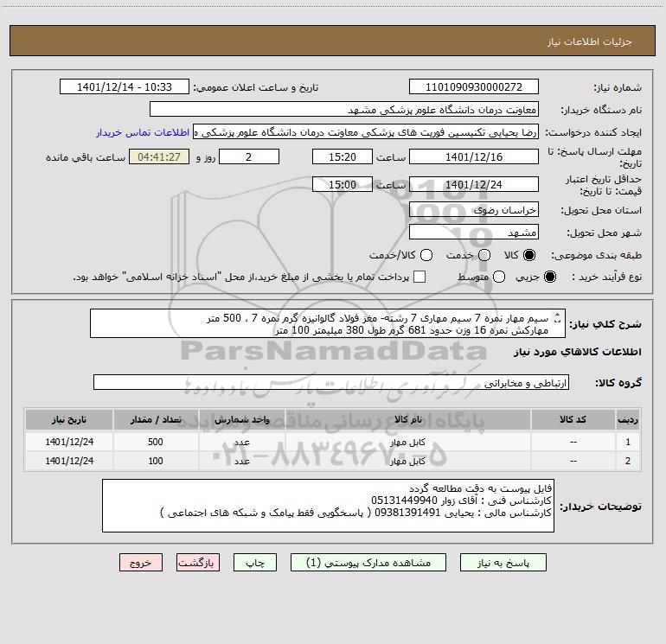Click the شماره نیاز number field
This screenshot has width=666, height=644.
(474, 86)
